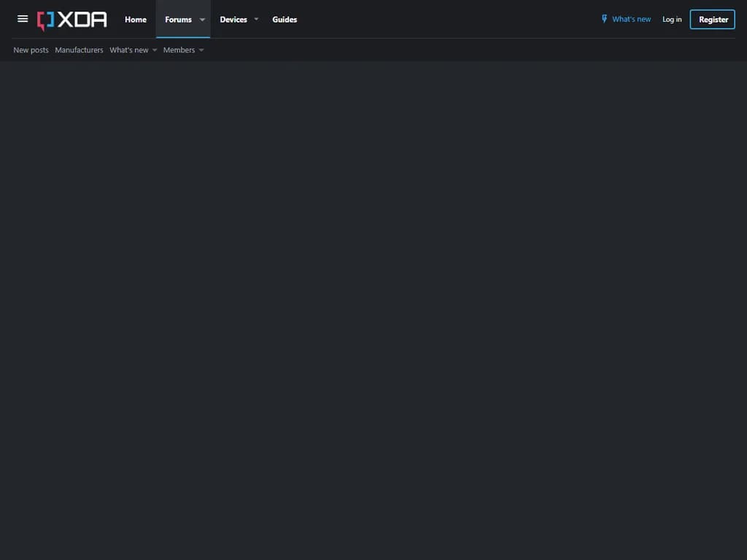Click the Register button
Image resolution: width=747 pixels, height=560 pixels.
(x=712, y=20)
